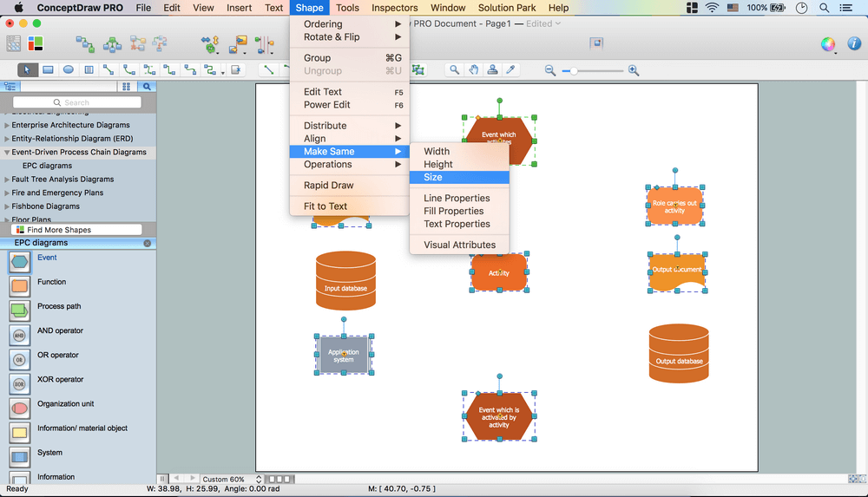The image size is (868, 497).
Task: Click the XOR operator shape icon
Action: [x=19, y=383]
